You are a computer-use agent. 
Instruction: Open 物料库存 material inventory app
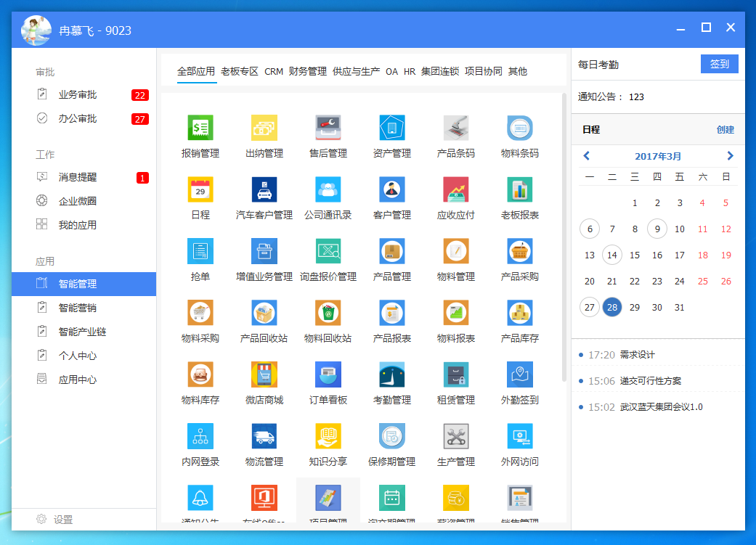pos(200,375)
